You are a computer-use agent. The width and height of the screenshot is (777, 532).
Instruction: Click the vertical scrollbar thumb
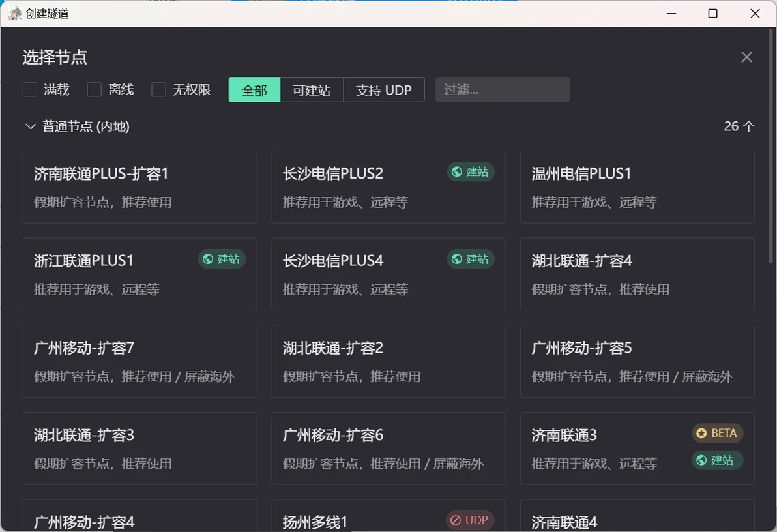tap(771, 146)
